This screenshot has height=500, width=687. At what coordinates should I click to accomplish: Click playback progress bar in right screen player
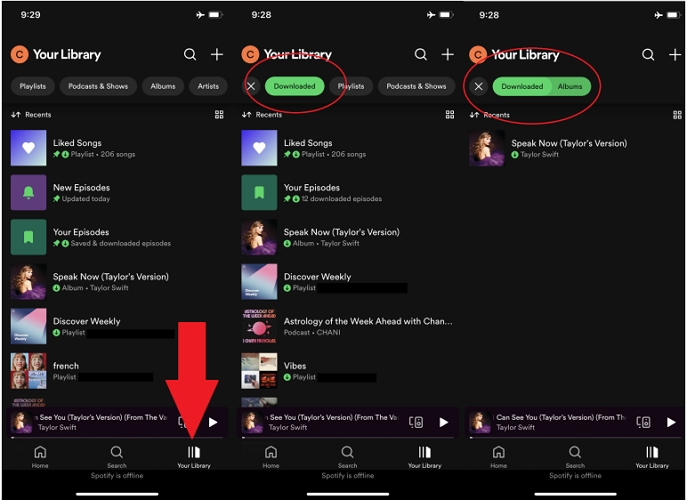[575, 437]
